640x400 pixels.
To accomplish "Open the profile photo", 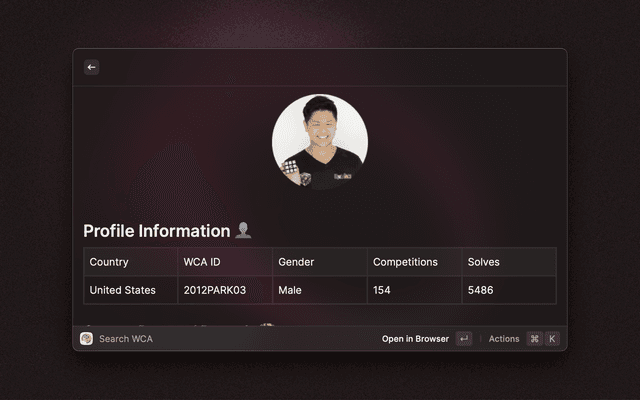I will 320,143.
